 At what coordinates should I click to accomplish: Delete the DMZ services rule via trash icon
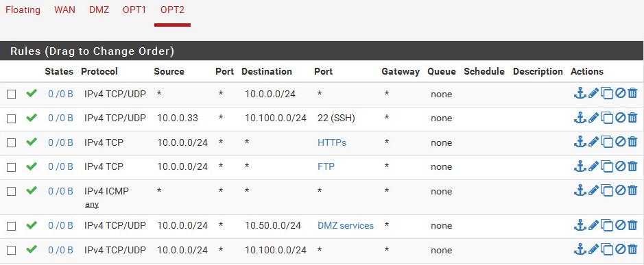point(632,225)
